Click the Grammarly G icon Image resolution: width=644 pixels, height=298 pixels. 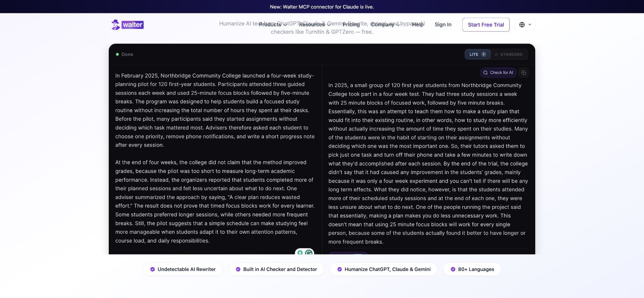[x=309, y=253]
